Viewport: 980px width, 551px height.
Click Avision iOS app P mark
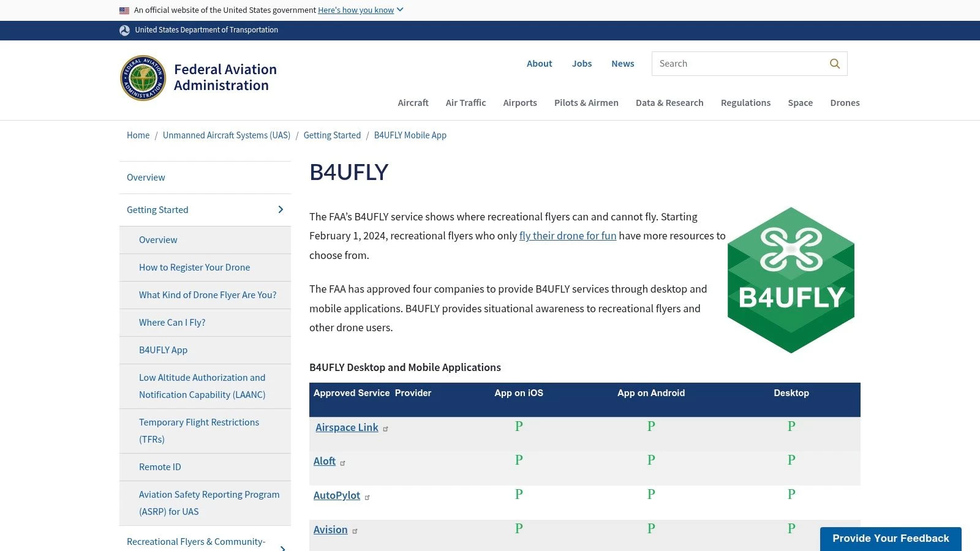519,528
